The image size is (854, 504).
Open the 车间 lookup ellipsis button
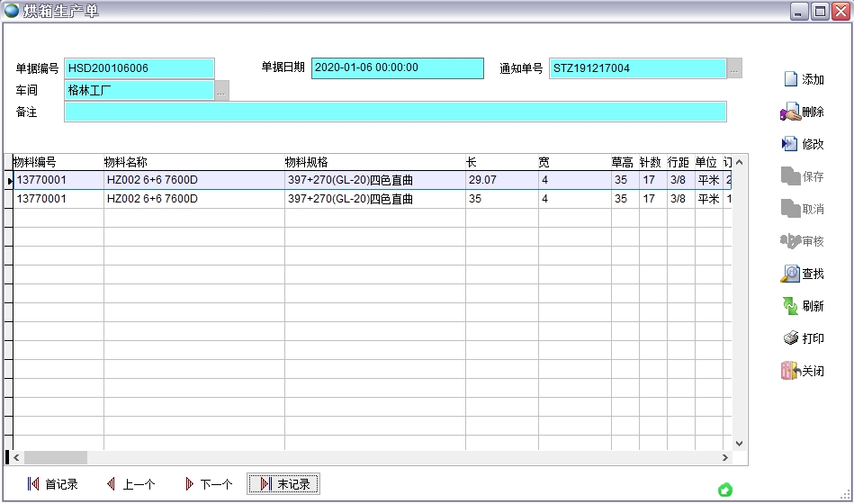tap(221, 90)
